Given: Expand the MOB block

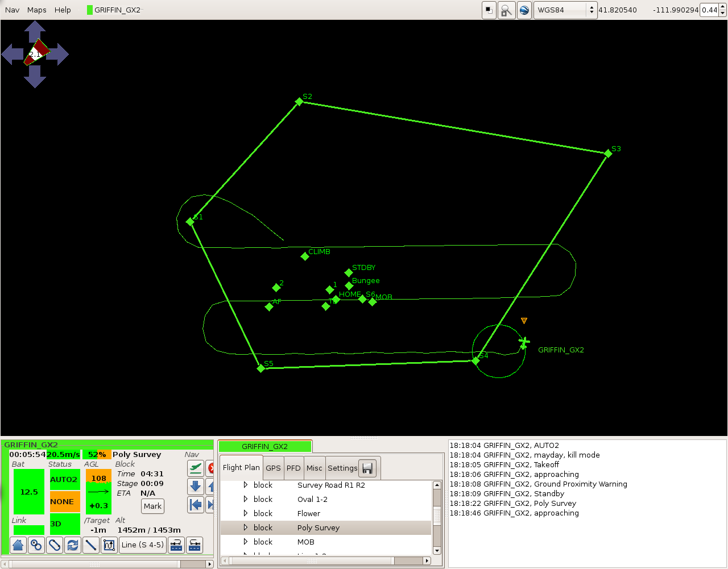Looking at the screenshot, I should pyautogui.click(x=246, y=542).
